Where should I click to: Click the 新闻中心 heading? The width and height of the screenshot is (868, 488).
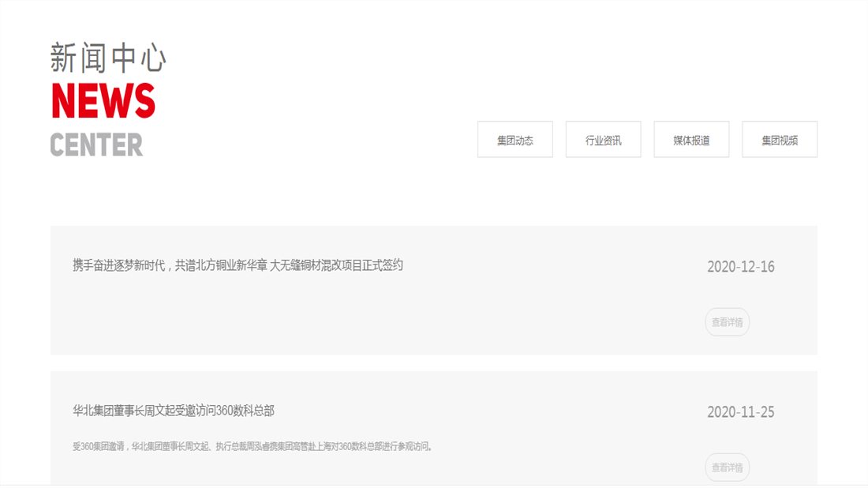[x=108, y=58]
